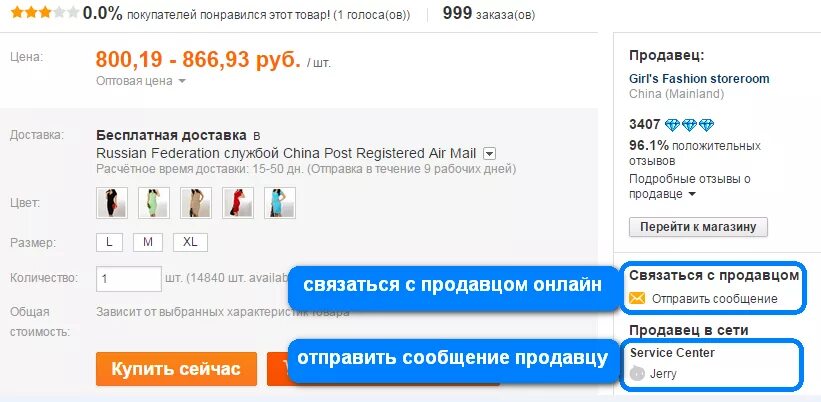Click the star rating icons
The height and width of the screenshot is (402, 821).
45,12
